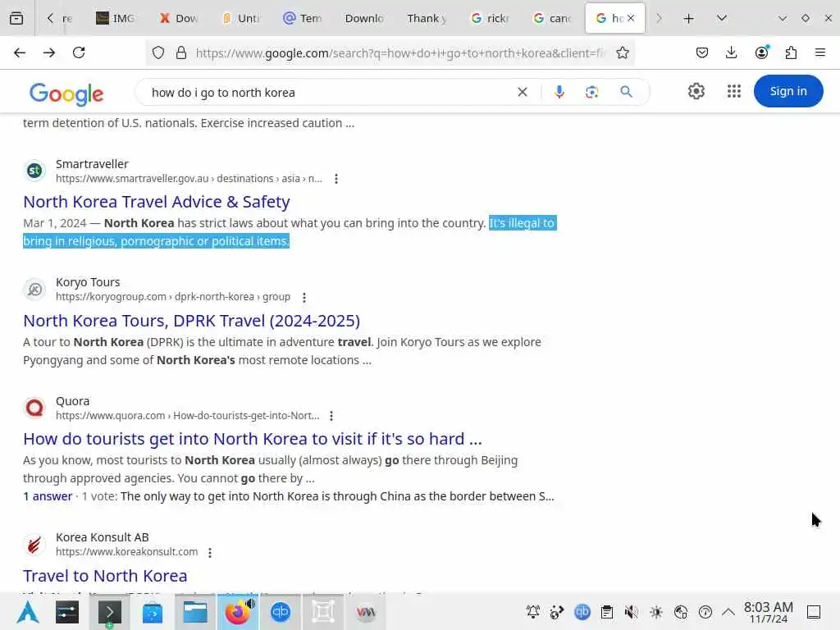This screenshot has width=840, height=630.
Task: Click the Koryo Tours site favicon
Action: click(34, 290)
